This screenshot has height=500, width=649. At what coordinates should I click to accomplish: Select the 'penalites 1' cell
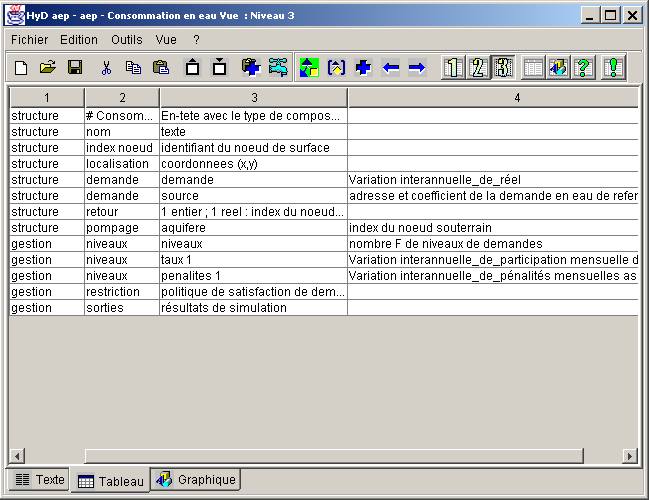[x=253, y=276]
